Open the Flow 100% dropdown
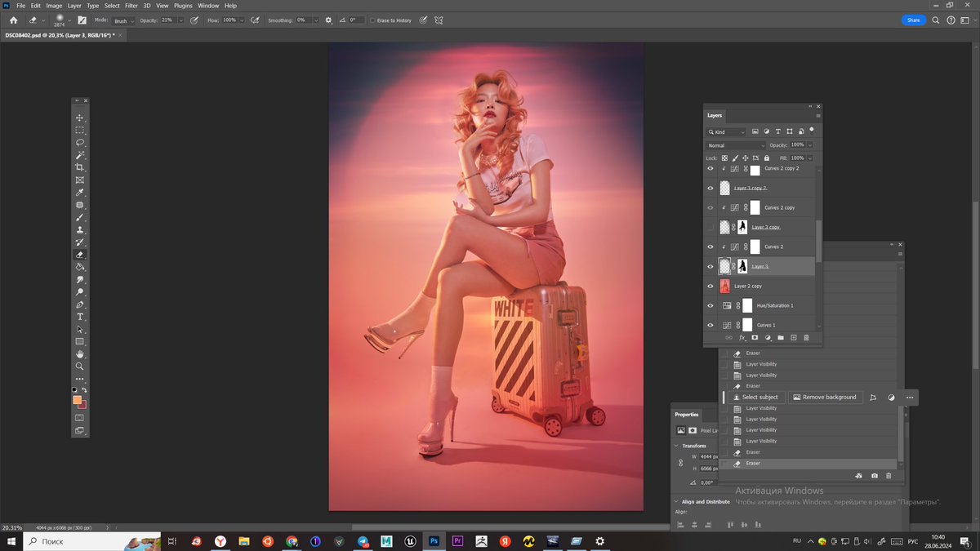Screen dimensions: 980x551 tap(242, 20)
